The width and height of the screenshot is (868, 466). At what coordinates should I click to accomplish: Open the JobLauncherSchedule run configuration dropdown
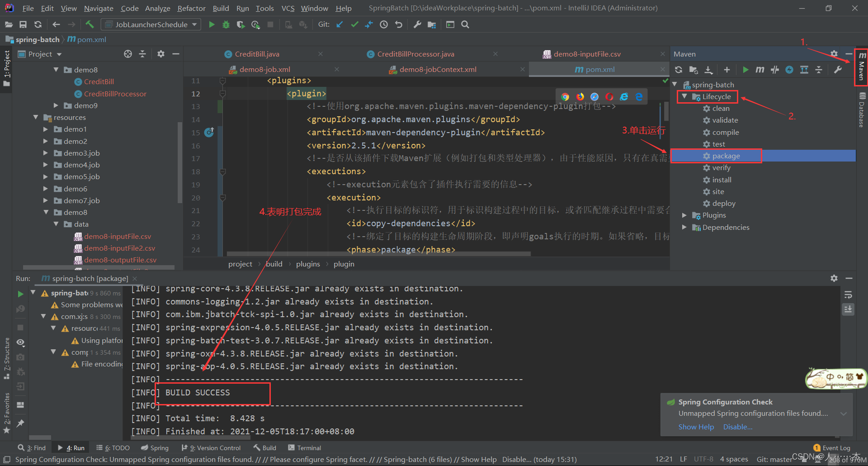194,24
